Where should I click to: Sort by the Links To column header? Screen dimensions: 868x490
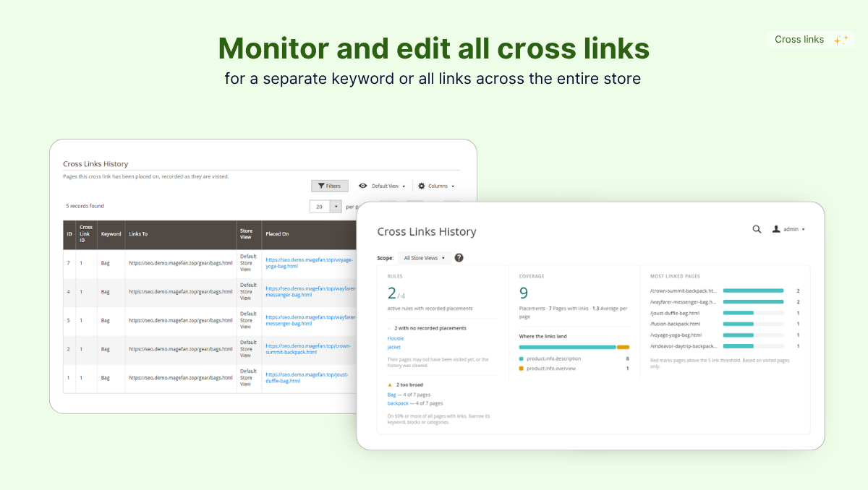(x=180, y=234)
